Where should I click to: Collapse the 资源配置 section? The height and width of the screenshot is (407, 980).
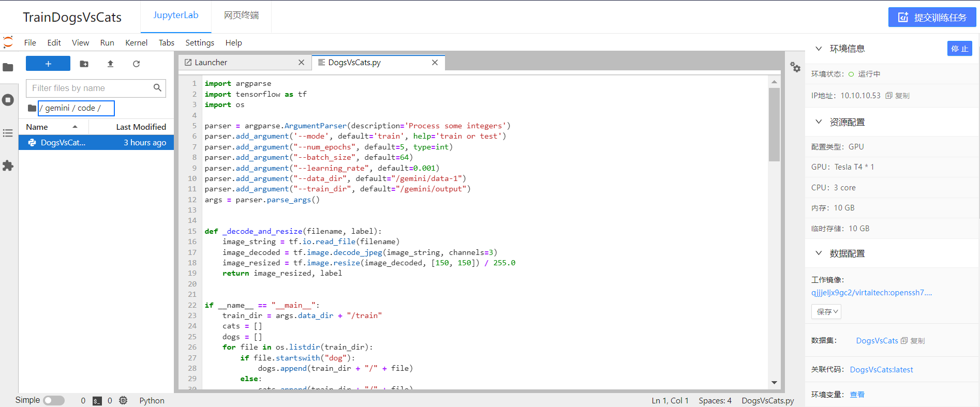click(819, 122)
